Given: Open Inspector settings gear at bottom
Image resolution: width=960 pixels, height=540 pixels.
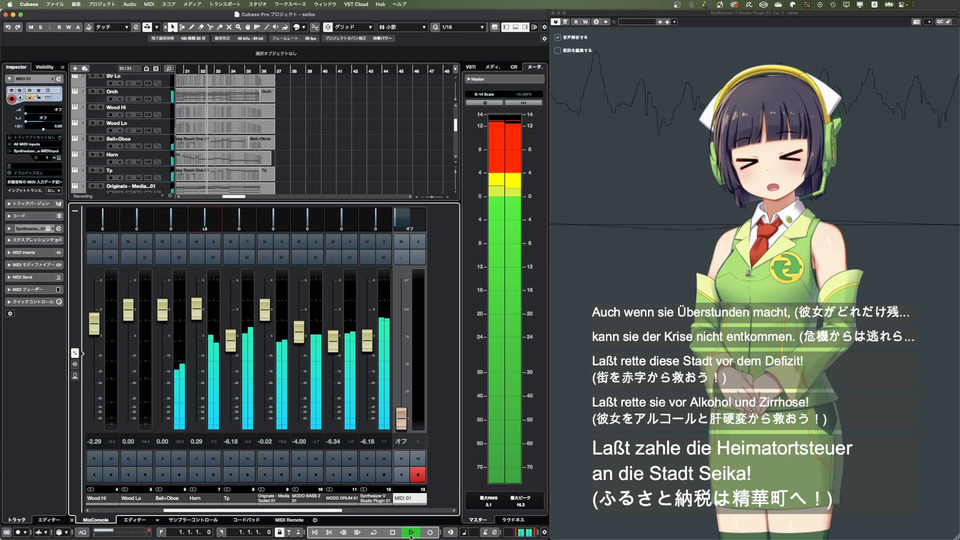Looking at the screenshot, I should (x=10, y=313).
